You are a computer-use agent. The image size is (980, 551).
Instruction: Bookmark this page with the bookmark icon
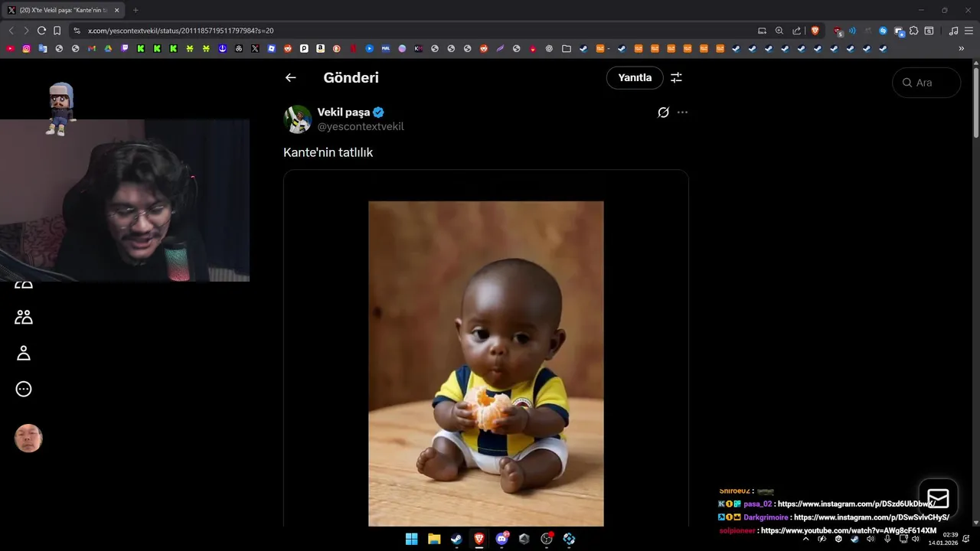(57, 31)
